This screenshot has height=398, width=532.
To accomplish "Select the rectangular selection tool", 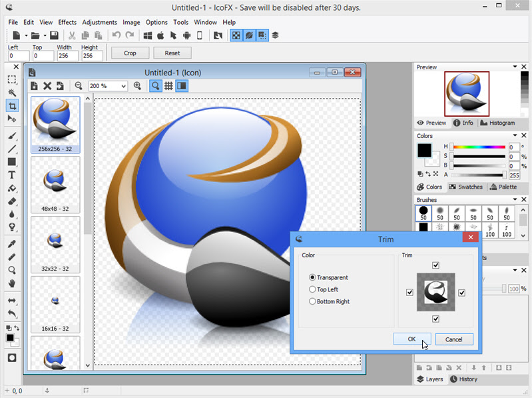I will [x=12, y=79].
